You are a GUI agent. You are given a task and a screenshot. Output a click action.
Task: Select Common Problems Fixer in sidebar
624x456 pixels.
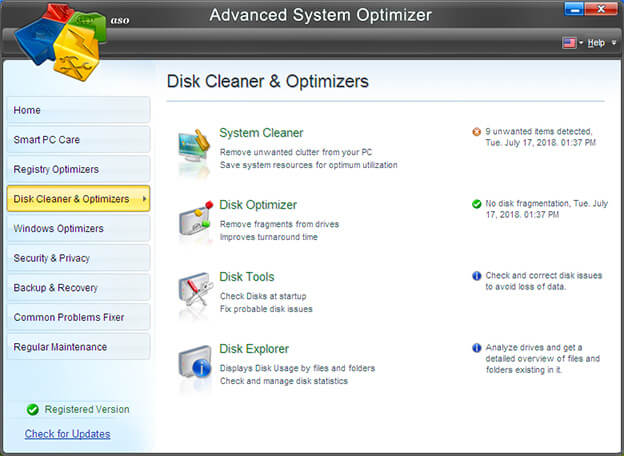pyautogui.click(x=78, y=317)
